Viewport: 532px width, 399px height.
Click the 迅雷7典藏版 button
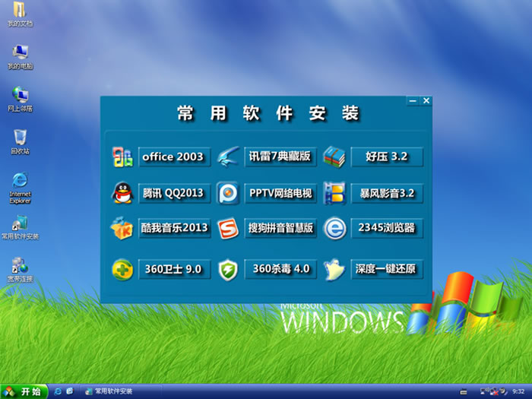click(x=280, y=157)
